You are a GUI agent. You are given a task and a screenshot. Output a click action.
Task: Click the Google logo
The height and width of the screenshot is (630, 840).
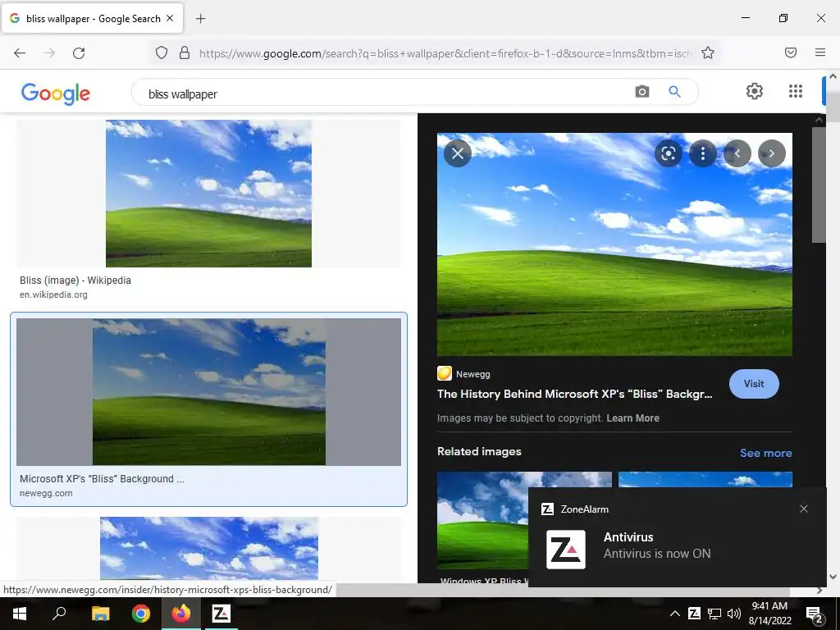pyautogui.click(x=56, y=94)
